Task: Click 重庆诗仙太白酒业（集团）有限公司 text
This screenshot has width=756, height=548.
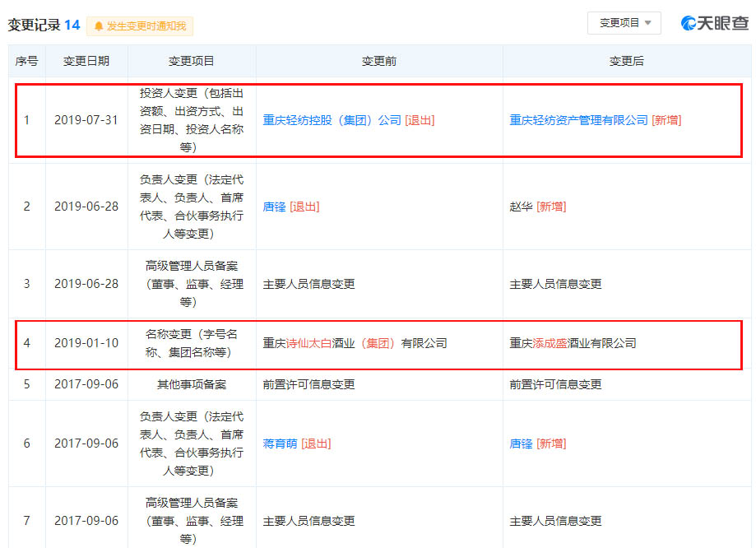Action: [355, 343]
